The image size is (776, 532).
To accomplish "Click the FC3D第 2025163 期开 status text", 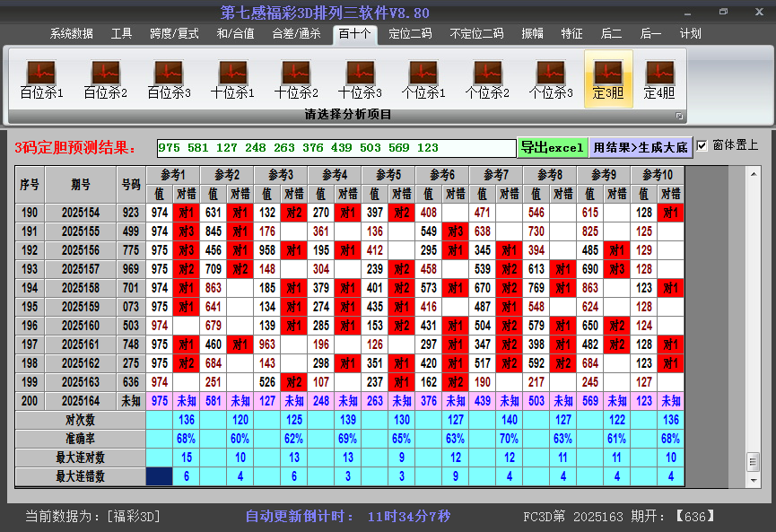I will pyautogui.click(x=619, y=517).
